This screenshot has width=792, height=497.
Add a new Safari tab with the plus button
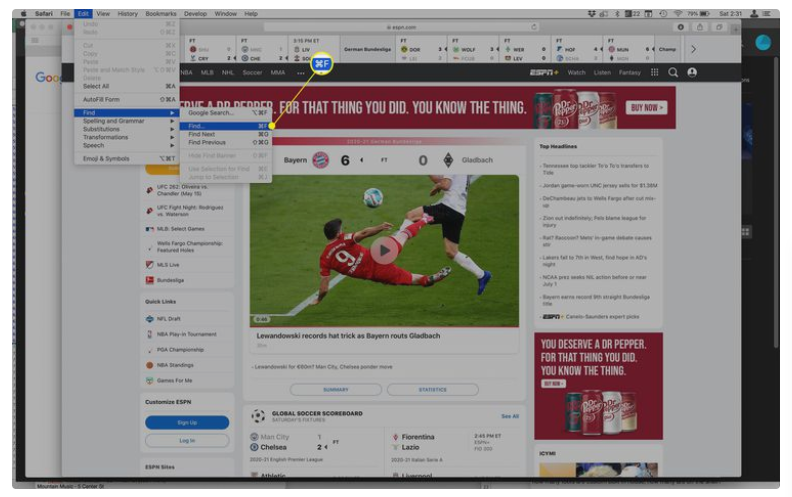point(735,29)
